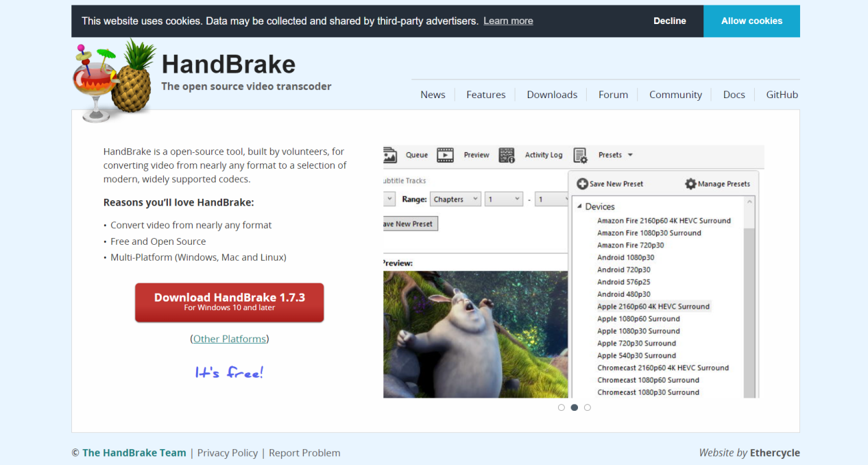Click the Report Problem link
Image resolution: width=868 pixels, height=465 pixels.
point(304,453)
